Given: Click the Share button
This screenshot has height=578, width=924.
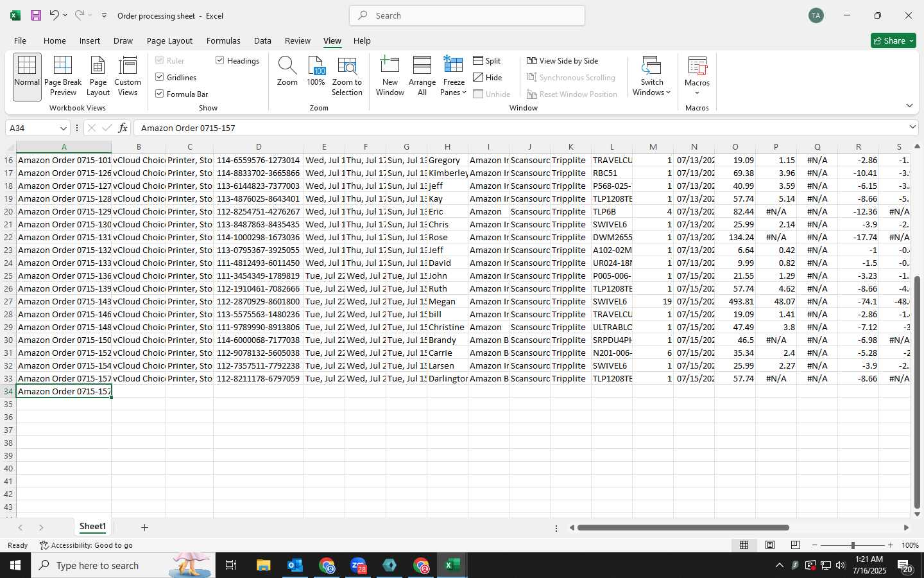Looking at the screenshot, I should click(x=893, y=40).
